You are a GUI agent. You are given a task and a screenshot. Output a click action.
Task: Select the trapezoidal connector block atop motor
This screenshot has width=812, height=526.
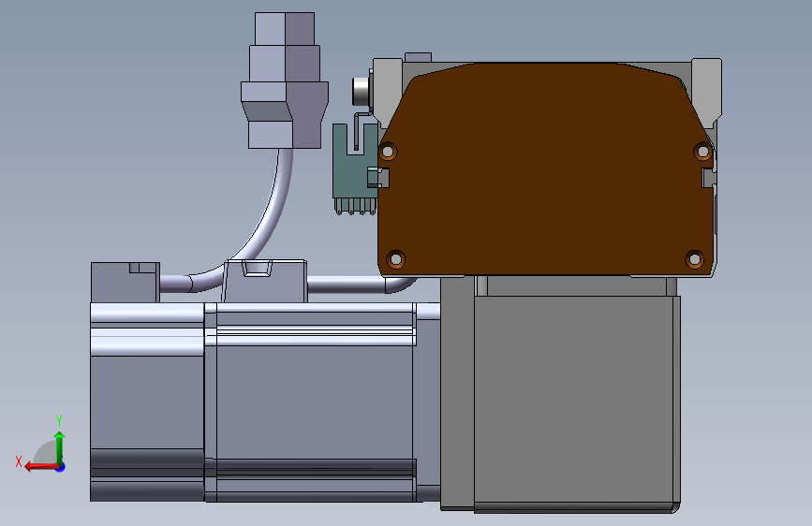(265, 281)
